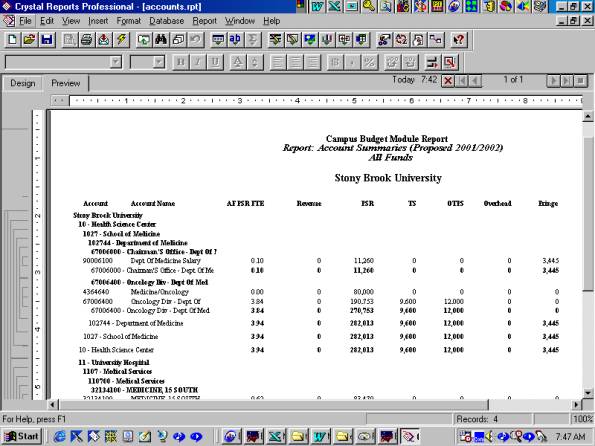Open the Window menu

240,21
